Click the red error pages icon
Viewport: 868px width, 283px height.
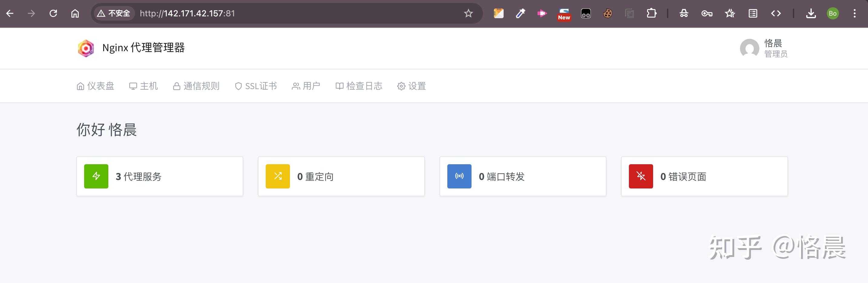tap(640, 176)
